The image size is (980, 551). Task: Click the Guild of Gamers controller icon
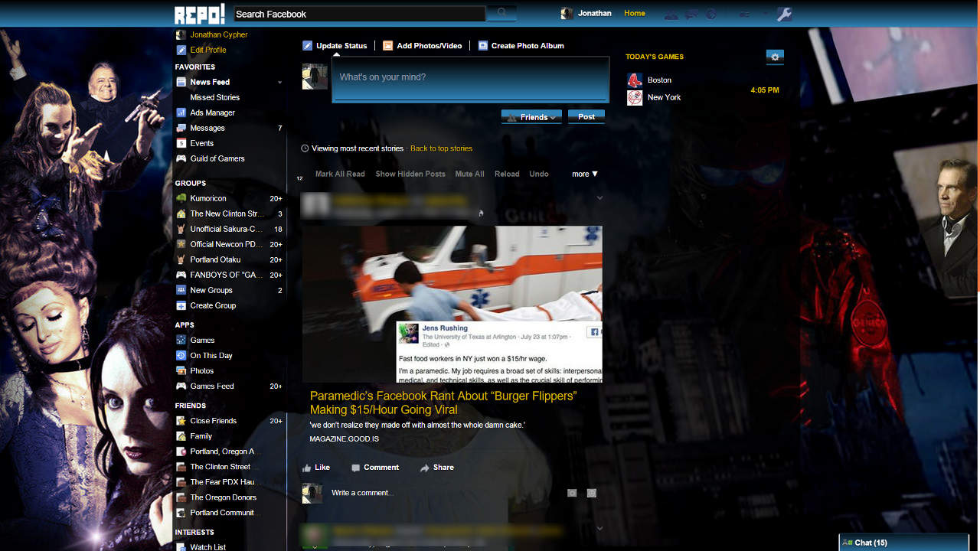[181, 158]
